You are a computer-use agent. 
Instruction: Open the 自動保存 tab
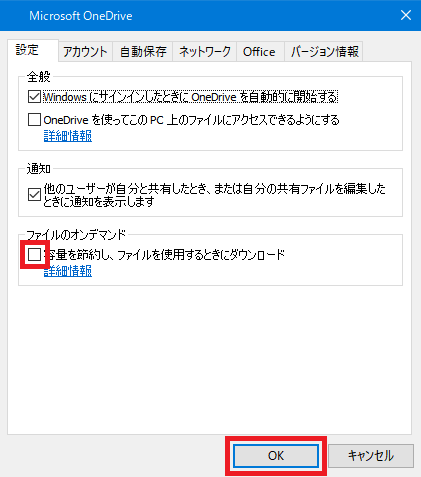click(143, 52)
